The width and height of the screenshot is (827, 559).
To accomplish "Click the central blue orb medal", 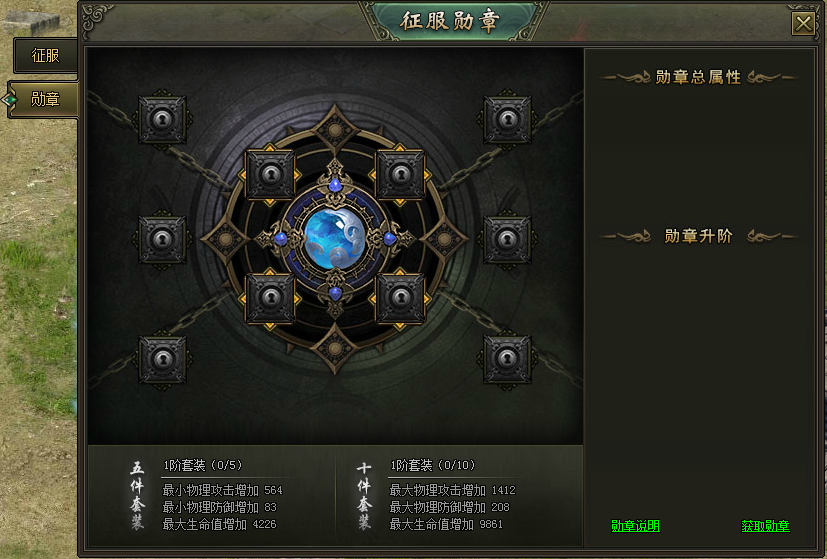I will (334, 238).
